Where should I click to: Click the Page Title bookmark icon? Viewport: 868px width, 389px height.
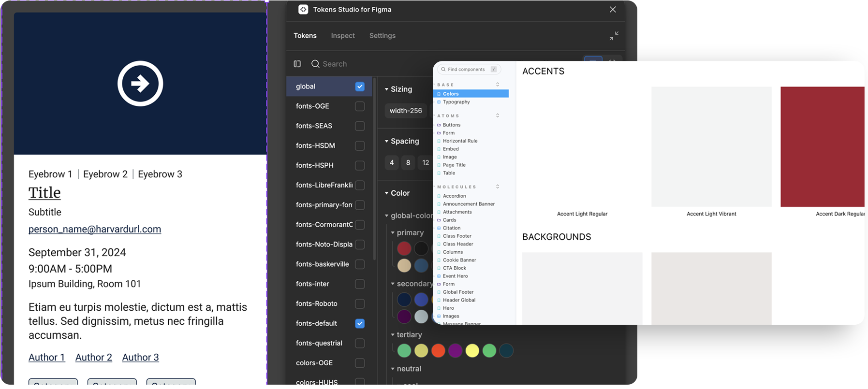(439, 165)
